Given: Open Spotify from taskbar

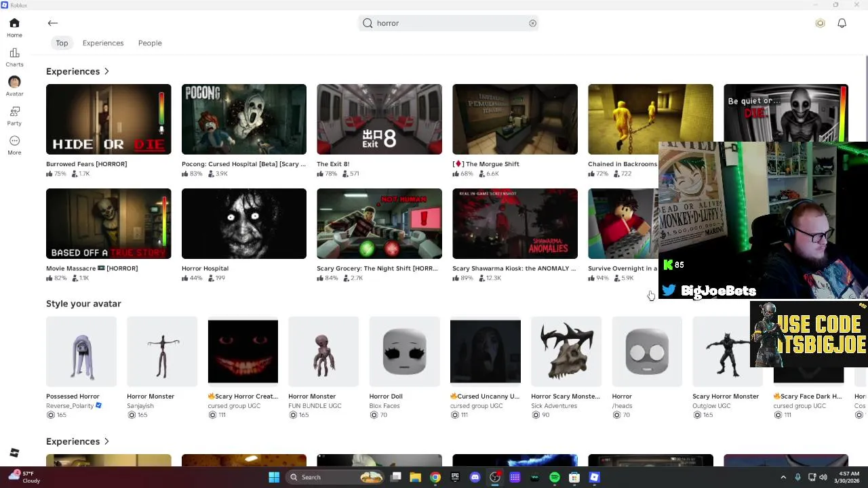Looking at the screenshot, I should coord(555,477).
